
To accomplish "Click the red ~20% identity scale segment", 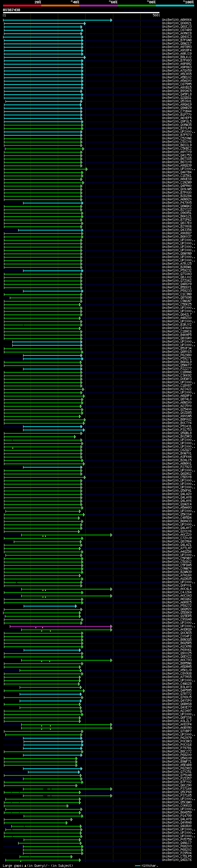I will [22, 6].
